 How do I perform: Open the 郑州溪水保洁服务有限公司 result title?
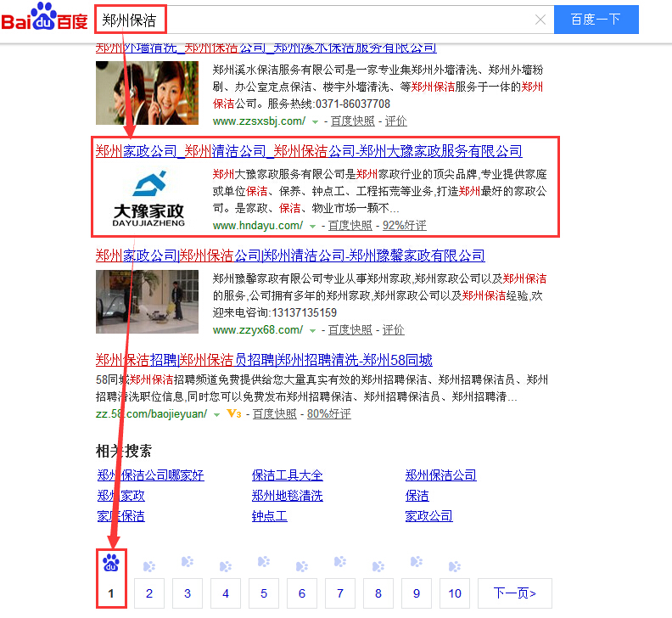[266, 48]
